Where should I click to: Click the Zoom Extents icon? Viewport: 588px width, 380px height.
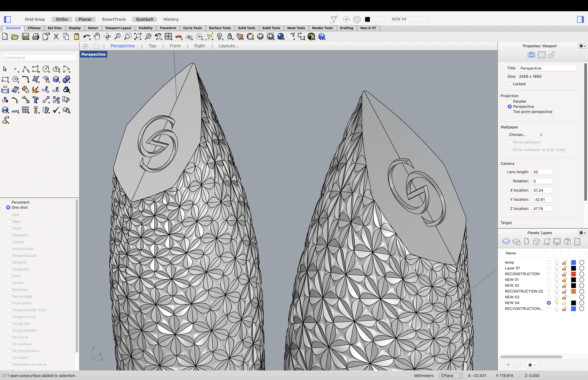pos(138,37)
